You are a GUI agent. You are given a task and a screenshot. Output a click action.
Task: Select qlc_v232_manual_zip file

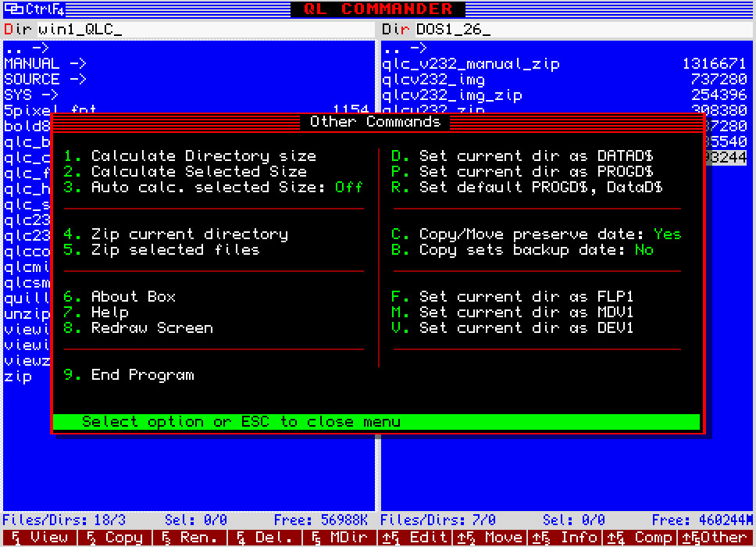click(x=564, y=63)
